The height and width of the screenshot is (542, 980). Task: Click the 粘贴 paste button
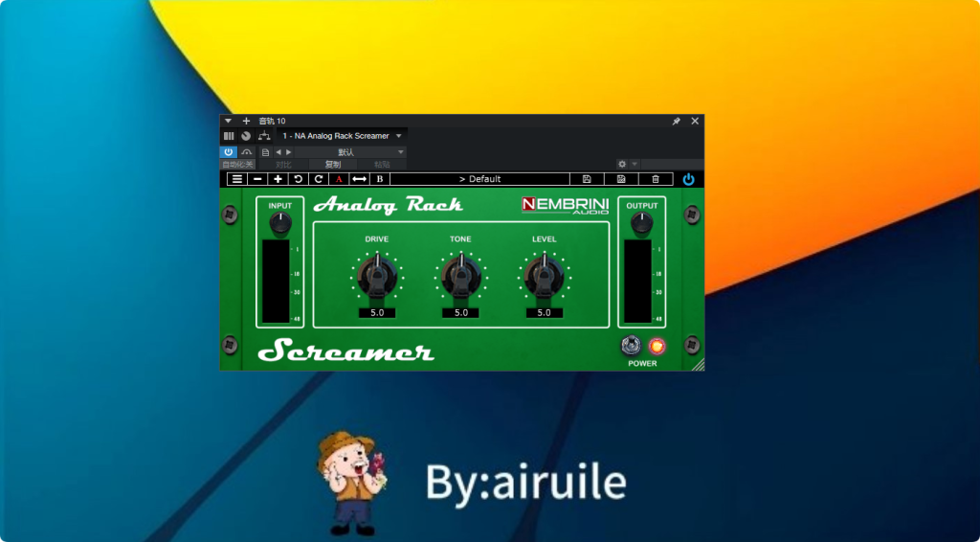click(x=383, y=165)
